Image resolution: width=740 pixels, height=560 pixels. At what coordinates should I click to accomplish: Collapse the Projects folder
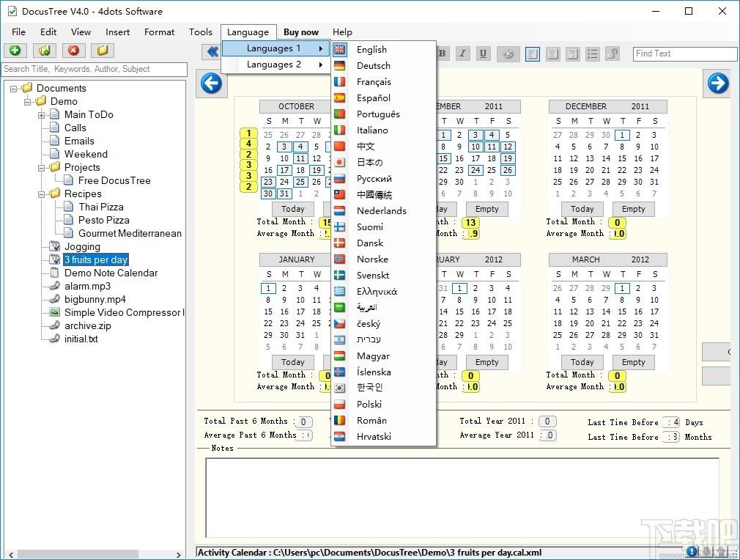click(x=42, y=168)
